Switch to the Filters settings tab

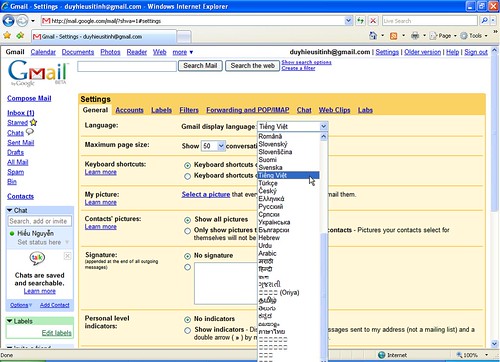click(x=189, y=110)
